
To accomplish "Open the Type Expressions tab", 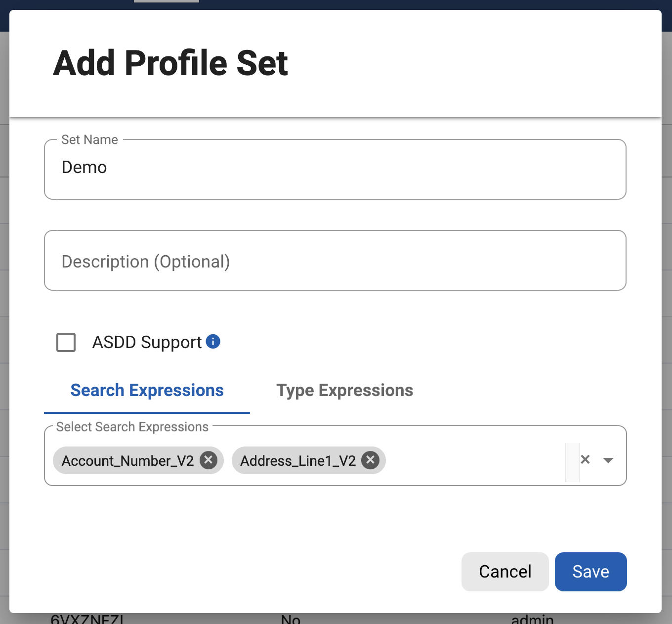I will coord(344,391).
